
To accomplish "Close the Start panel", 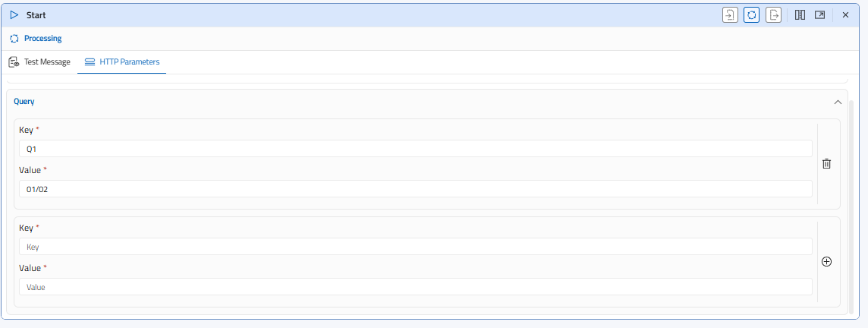I will pos(845,14).
